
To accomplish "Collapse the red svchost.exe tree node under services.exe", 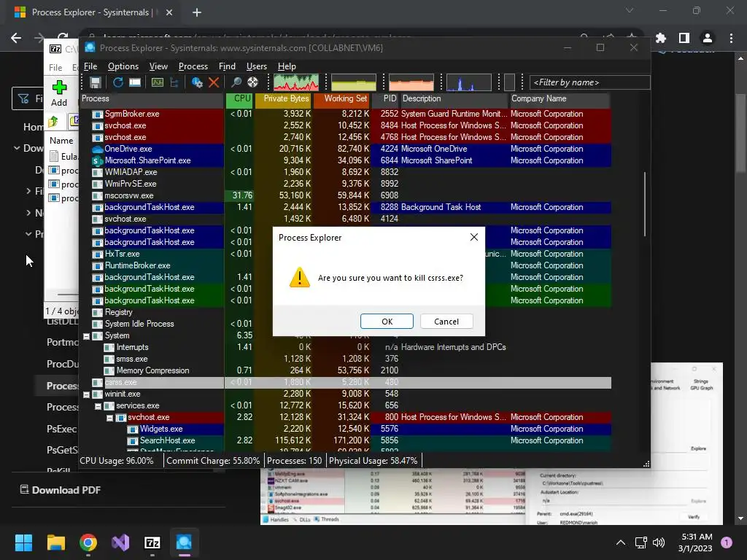I will (109, 418).
